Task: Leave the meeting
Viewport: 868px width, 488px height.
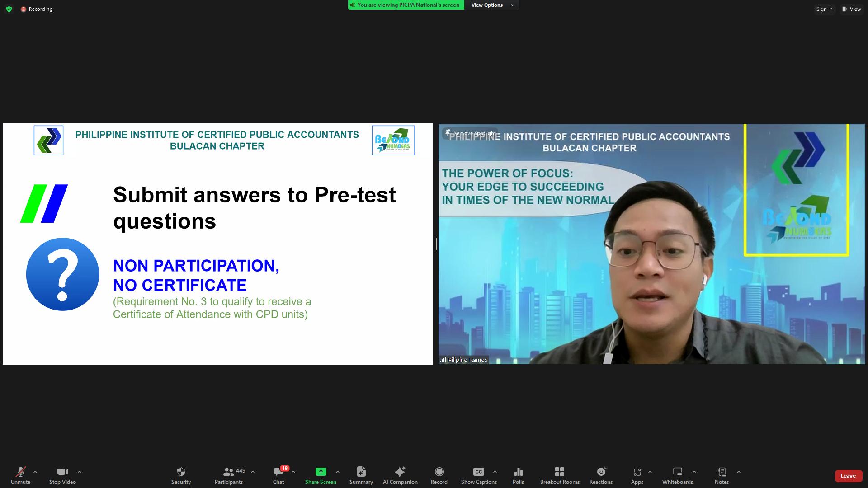Action: click(x=848, y=476)
